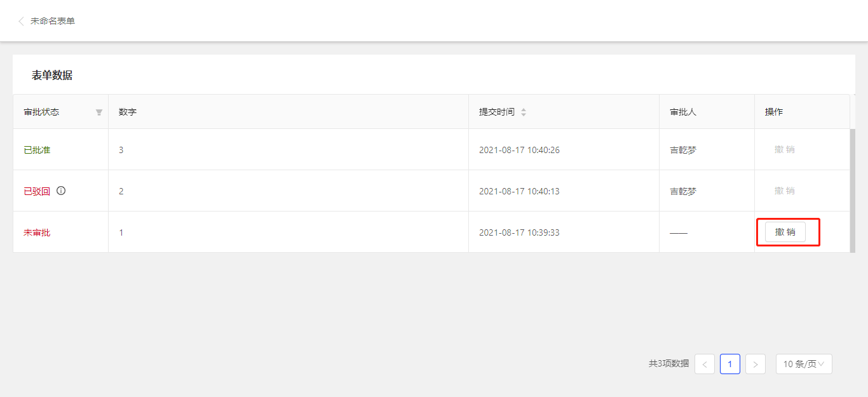This screenshot has height=397, width=868.
Task: Go to next page with right arrow
Action: 755,364
